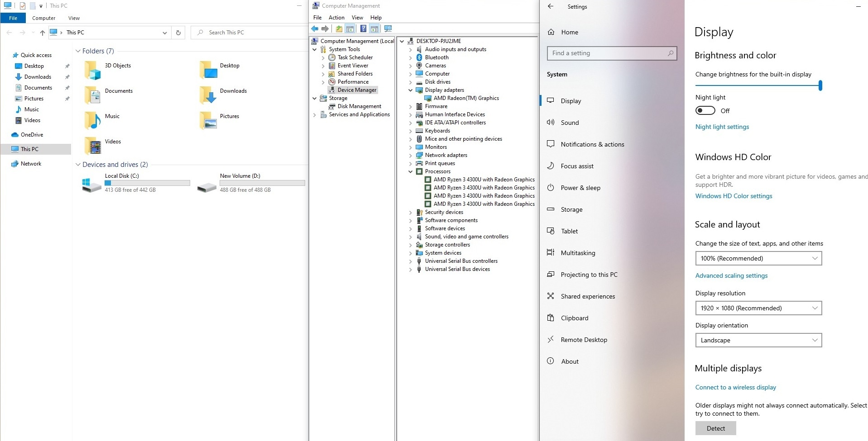868x441 pixels.
Task: Toggle the Show/Hide Action Pane button
Action: (x=374, y=29)
